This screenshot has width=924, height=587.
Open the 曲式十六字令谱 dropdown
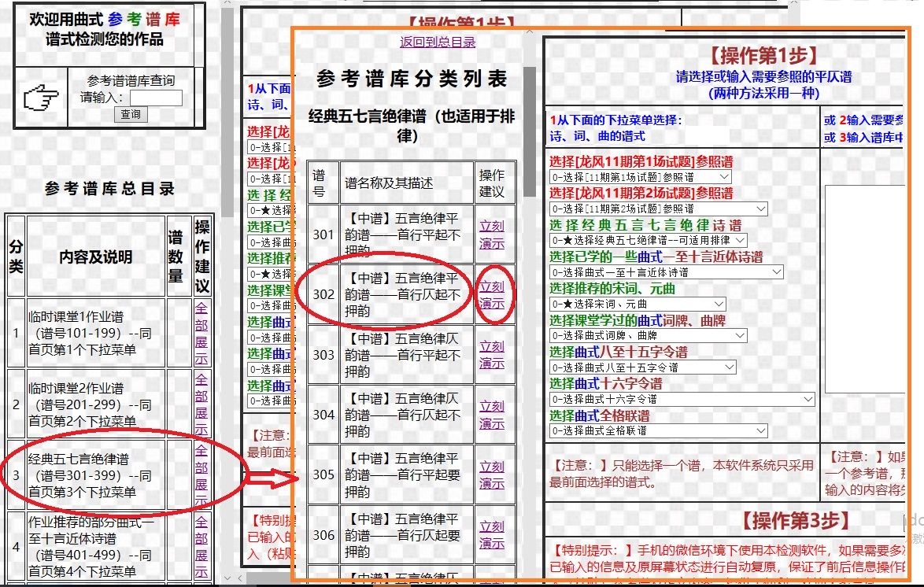point(682,399)
